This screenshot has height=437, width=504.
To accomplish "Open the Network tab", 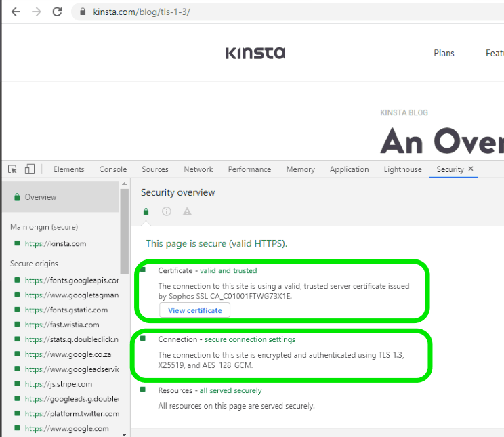I will [198, 169].
